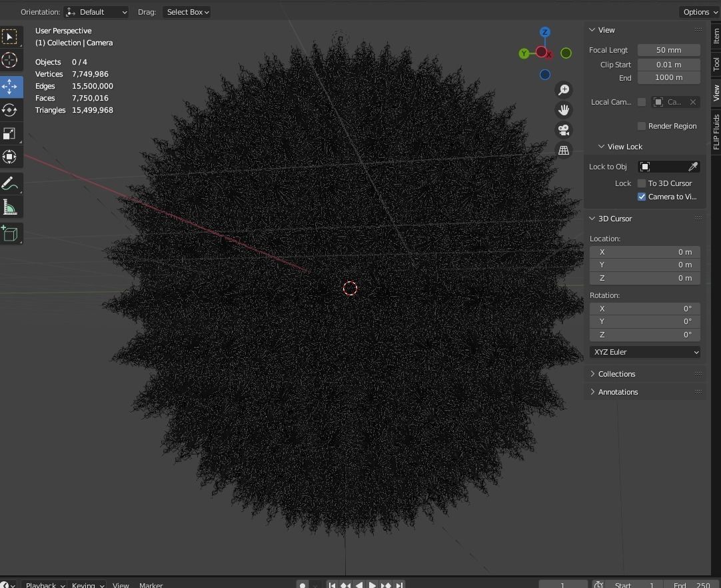Click the 3D Cursor Location Z field
This screenshot has width=721, height=588.
[x=644, y=278]
